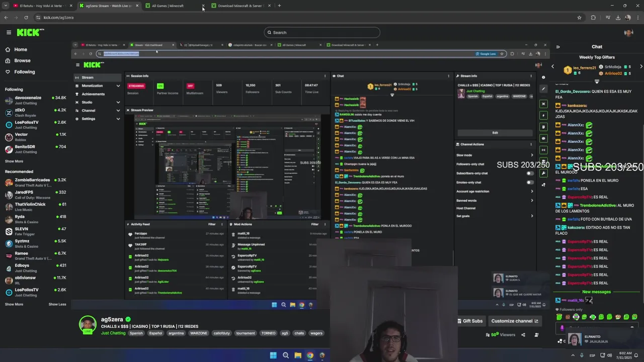
Task: Open Chrome three-dot menu
Action: pyautogui.click(x=638, y=18)
